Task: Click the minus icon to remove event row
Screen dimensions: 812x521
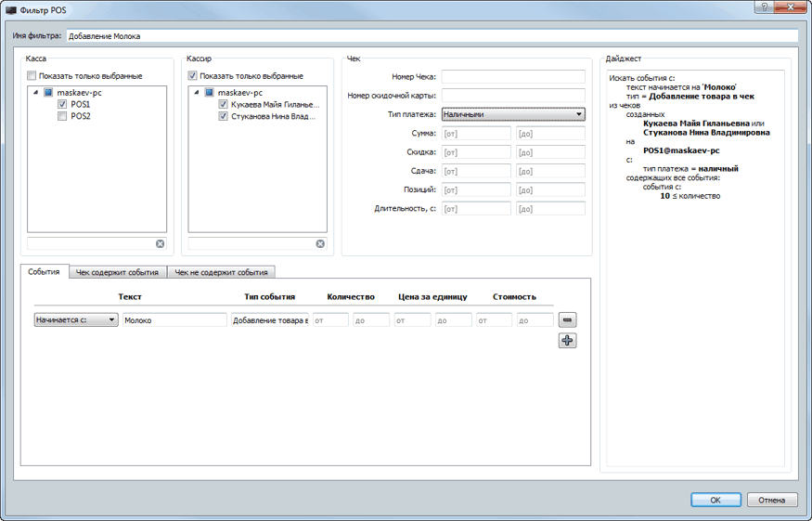Action: point(567,319)
